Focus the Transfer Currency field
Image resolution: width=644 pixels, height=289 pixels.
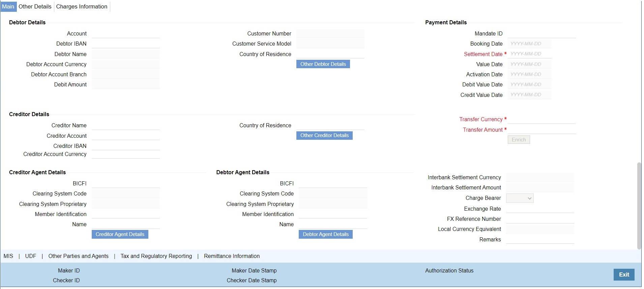point(542,119)
